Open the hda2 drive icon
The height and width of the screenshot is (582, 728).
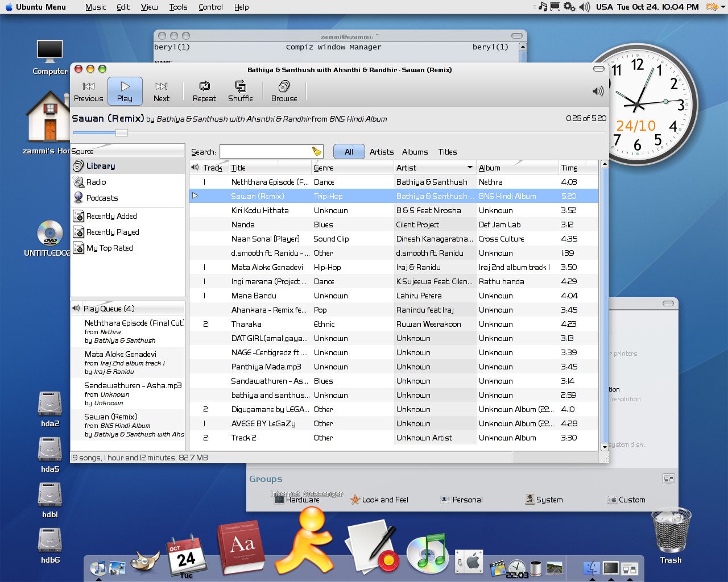pyautogui.click(x=50, y=409)
